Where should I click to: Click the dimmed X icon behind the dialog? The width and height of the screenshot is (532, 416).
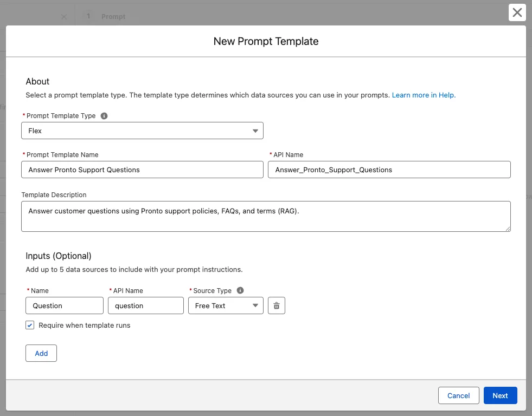click(63, 17)
